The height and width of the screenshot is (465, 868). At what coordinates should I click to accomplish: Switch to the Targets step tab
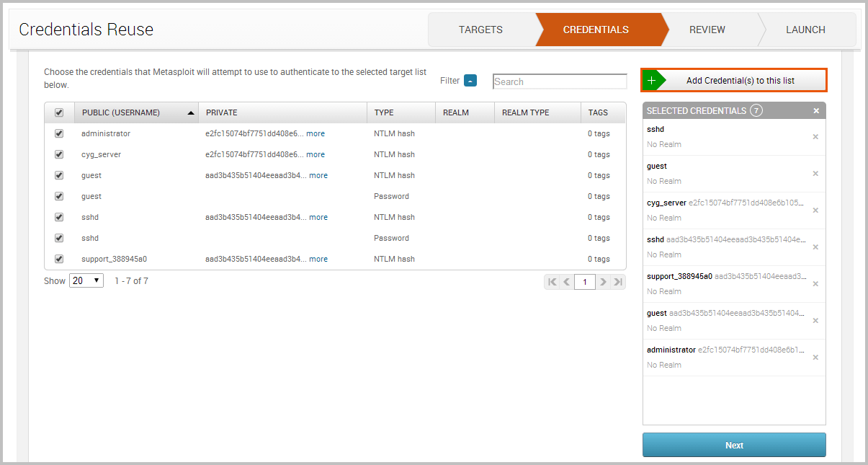[x=480, y=30]
